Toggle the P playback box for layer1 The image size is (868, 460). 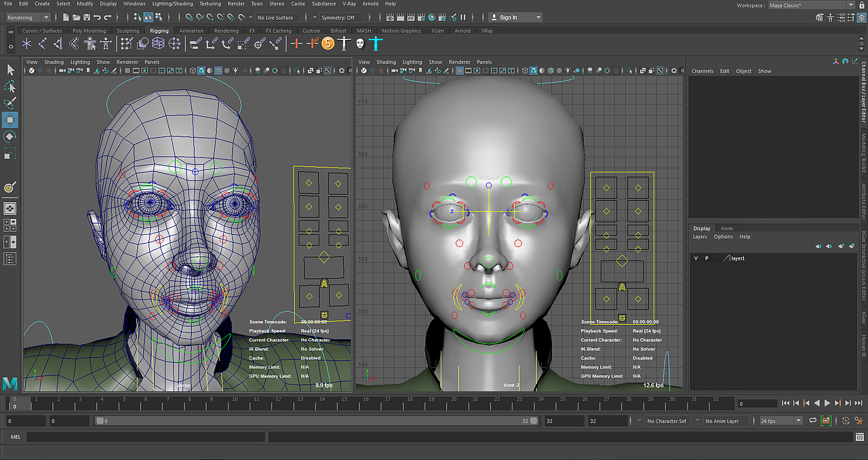[706, 258]
